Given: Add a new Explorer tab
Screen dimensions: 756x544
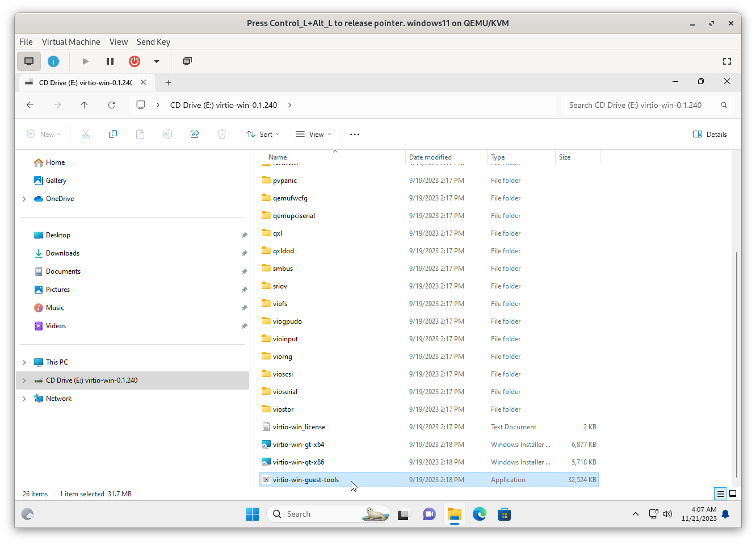Looking at the screenshot, I should [x=168, y=82].
